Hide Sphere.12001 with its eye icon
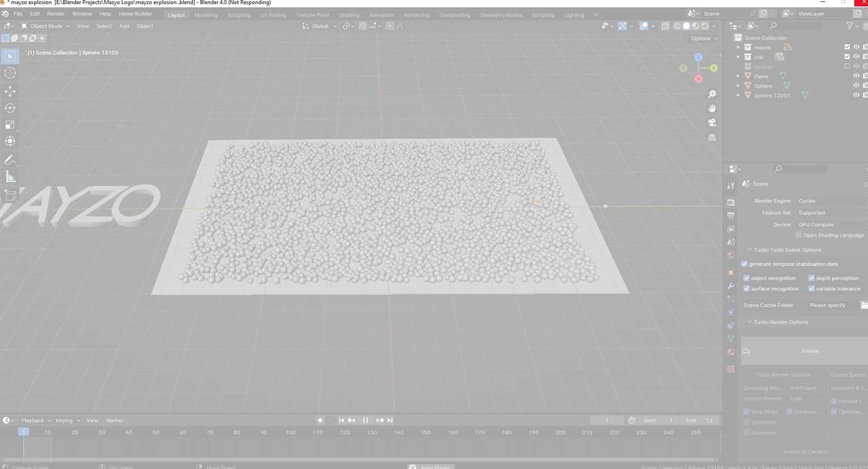The image size is (868, 469). (856, 95)
